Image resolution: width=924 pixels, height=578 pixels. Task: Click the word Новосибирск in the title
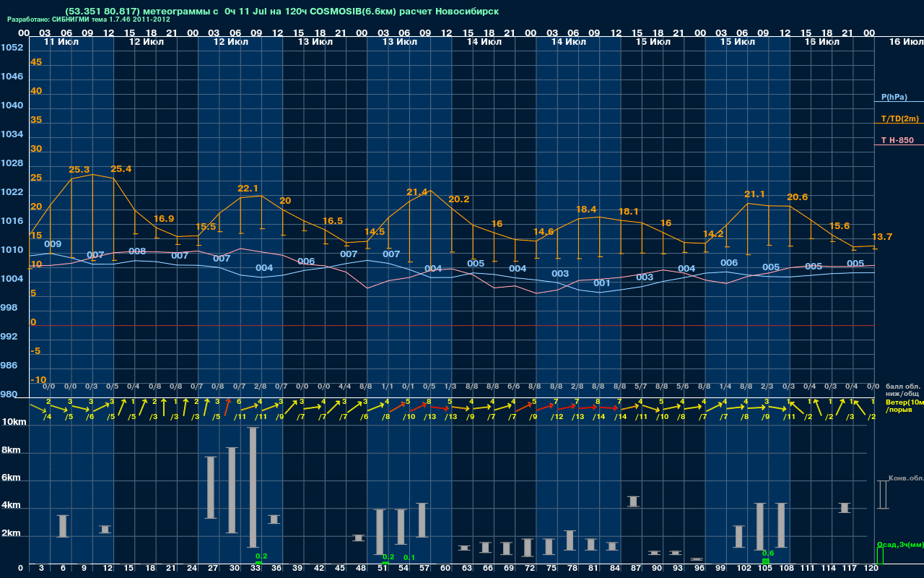pos(466,12)
